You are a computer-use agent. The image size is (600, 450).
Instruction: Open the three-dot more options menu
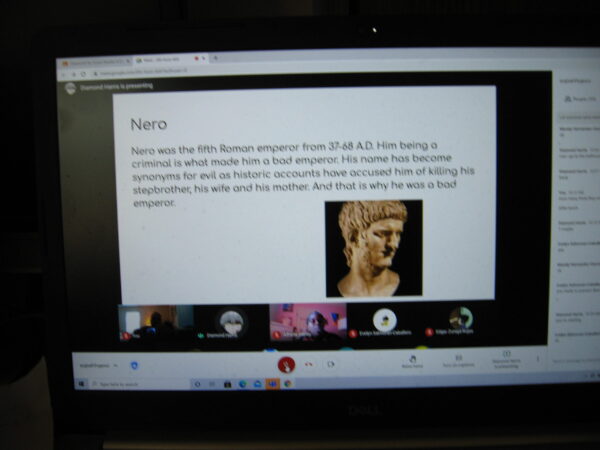pyautogui.click(x=538, y=359)
